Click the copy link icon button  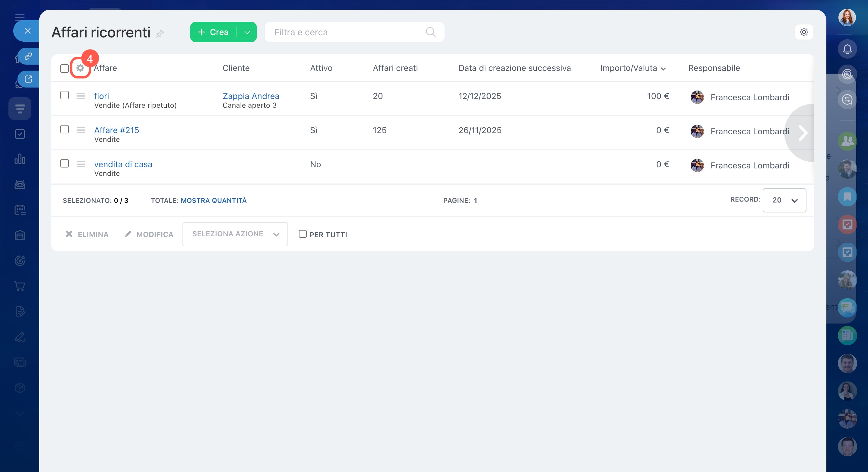28,56
